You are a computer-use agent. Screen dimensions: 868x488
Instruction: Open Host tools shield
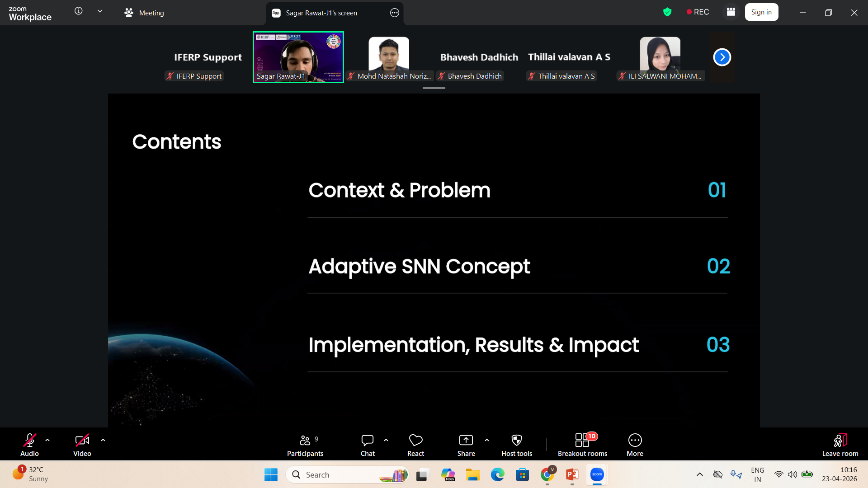point(517,445)
